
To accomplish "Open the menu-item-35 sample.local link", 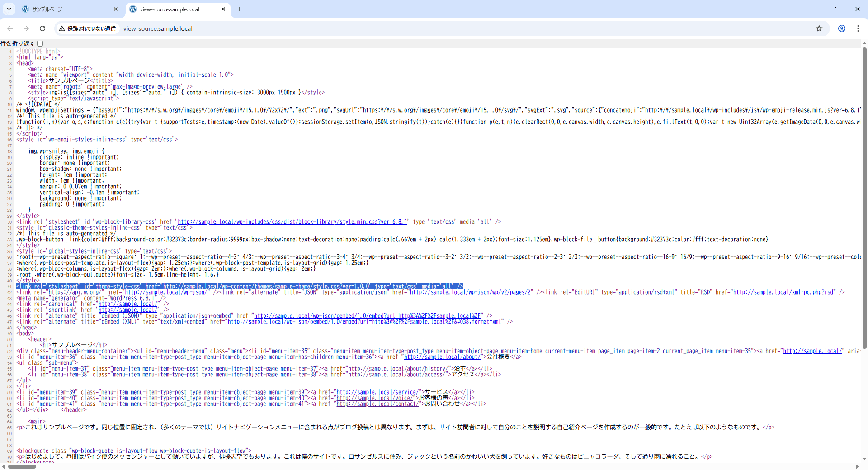I will 812,351.
